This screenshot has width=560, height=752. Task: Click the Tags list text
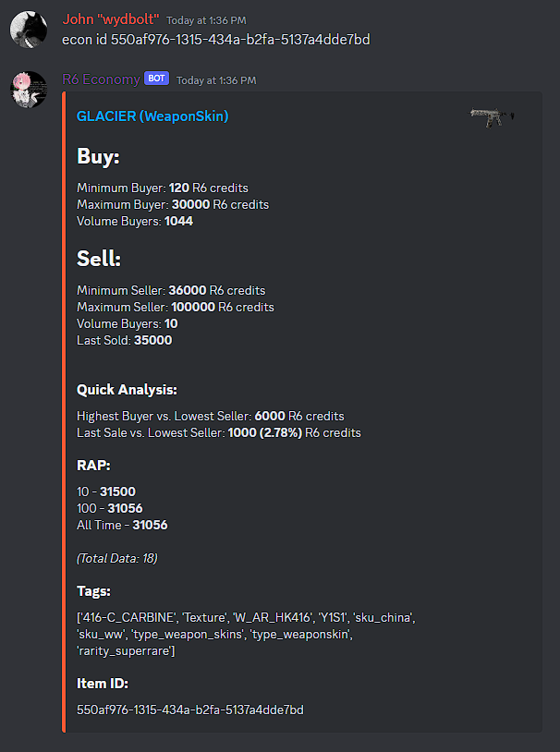point(246,635)
